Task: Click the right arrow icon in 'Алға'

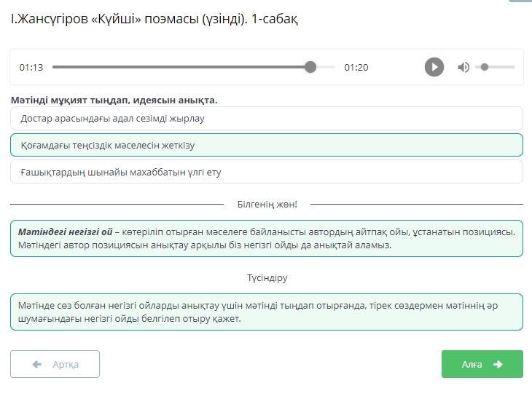Action: [x=498, y=364]
